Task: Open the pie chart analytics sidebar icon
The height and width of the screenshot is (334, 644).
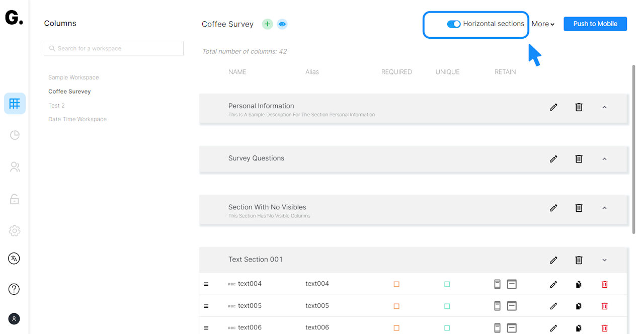Action: click(x=15, y=135)
